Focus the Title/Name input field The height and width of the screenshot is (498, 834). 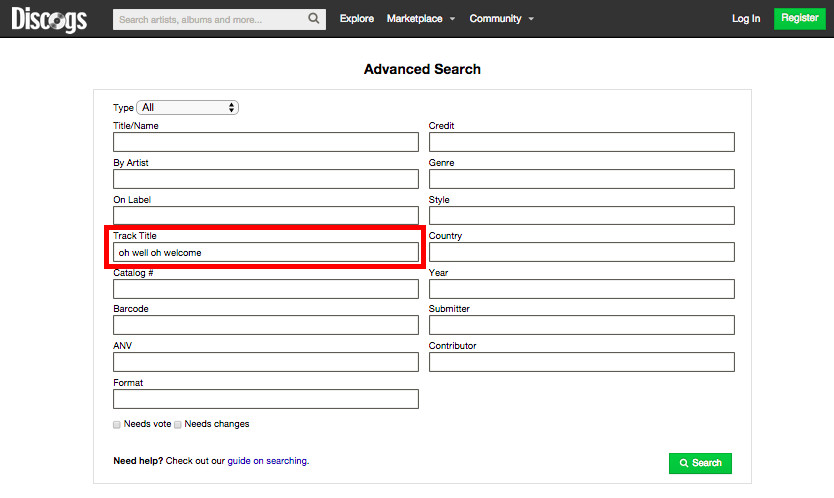coord(265,142)
